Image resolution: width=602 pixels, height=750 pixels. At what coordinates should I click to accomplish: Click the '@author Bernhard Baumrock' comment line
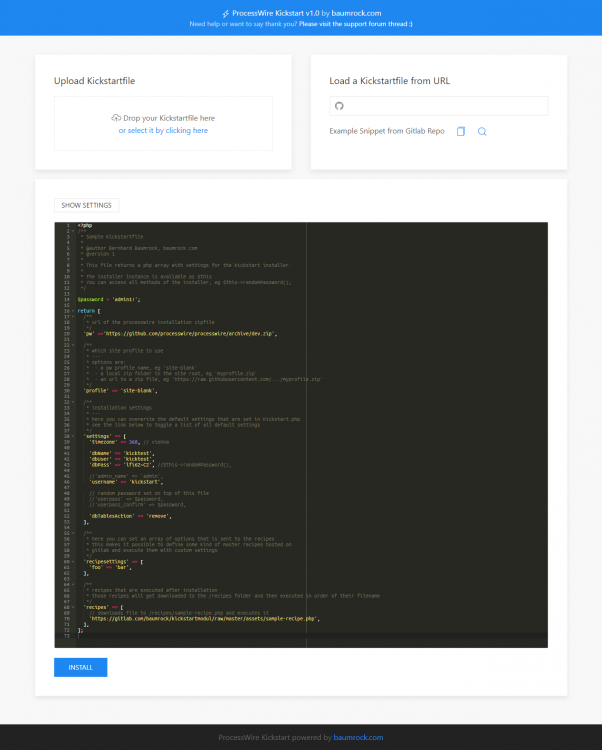[139, 248]
